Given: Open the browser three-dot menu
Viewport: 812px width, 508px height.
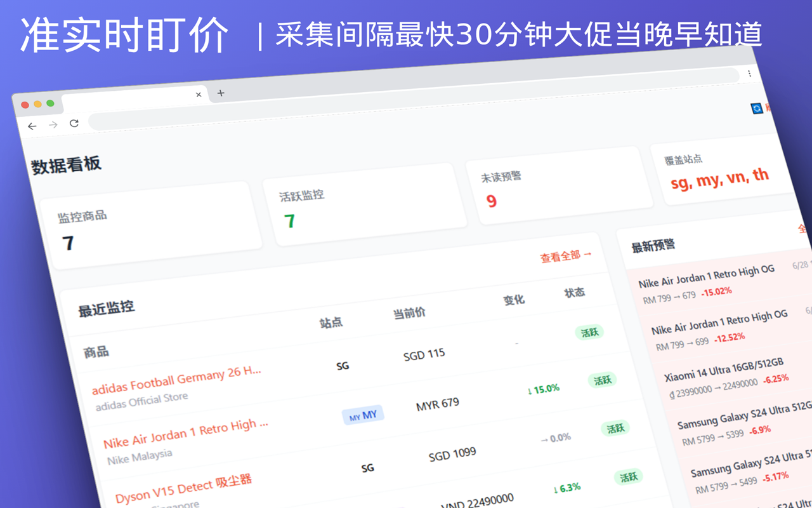Looking at the screenshot, I should click(x=749, y=74).
